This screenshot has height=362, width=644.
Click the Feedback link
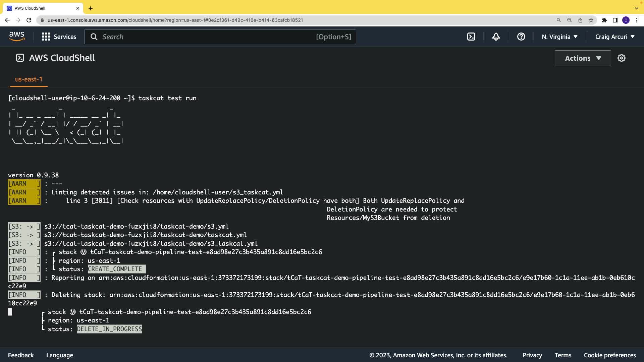[x=21, y=355]
